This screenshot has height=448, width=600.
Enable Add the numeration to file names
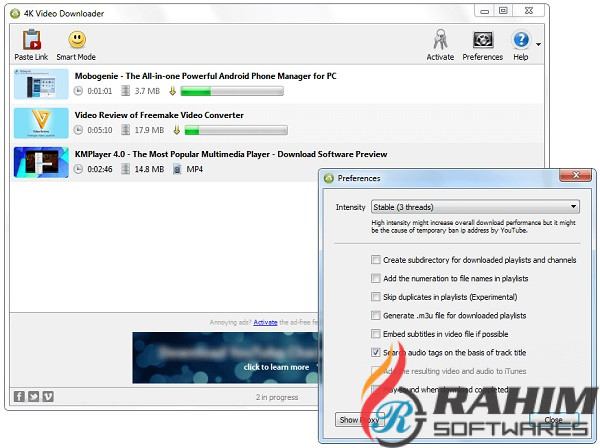[376, 279]
